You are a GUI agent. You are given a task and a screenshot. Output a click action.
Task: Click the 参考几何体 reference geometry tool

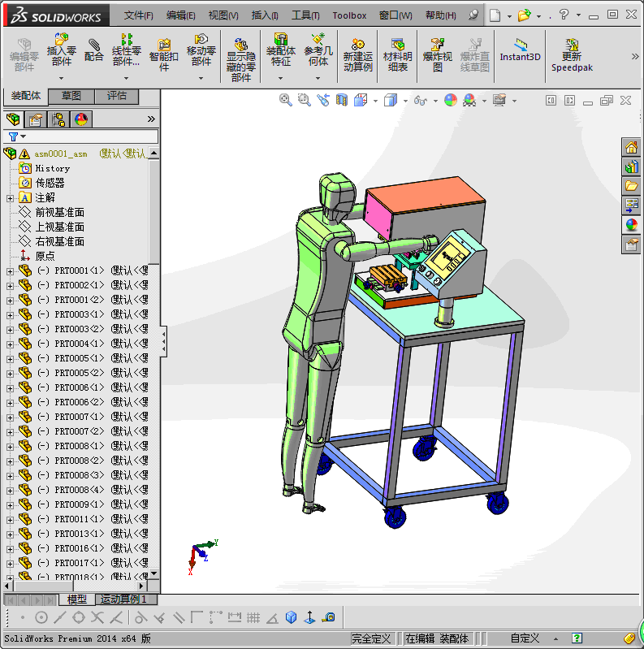[318, 50]
